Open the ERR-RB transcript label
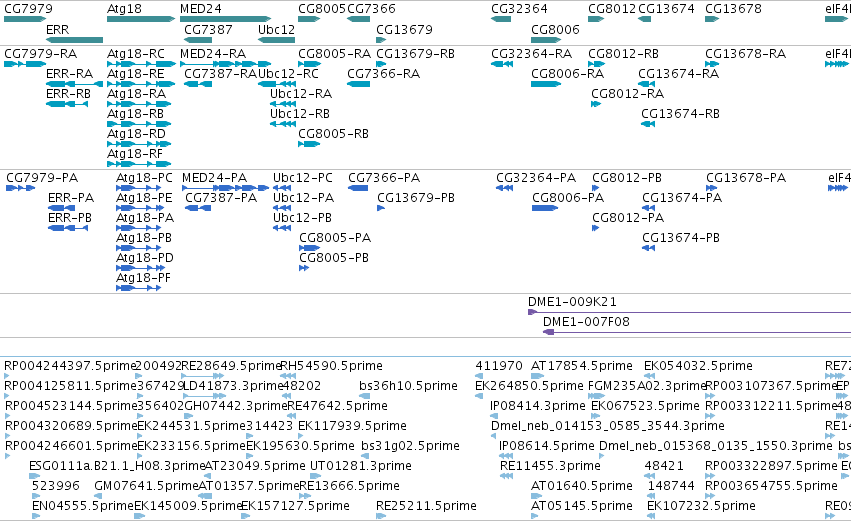This screenshot has height=521, width=851. click(x=68, y=94)
